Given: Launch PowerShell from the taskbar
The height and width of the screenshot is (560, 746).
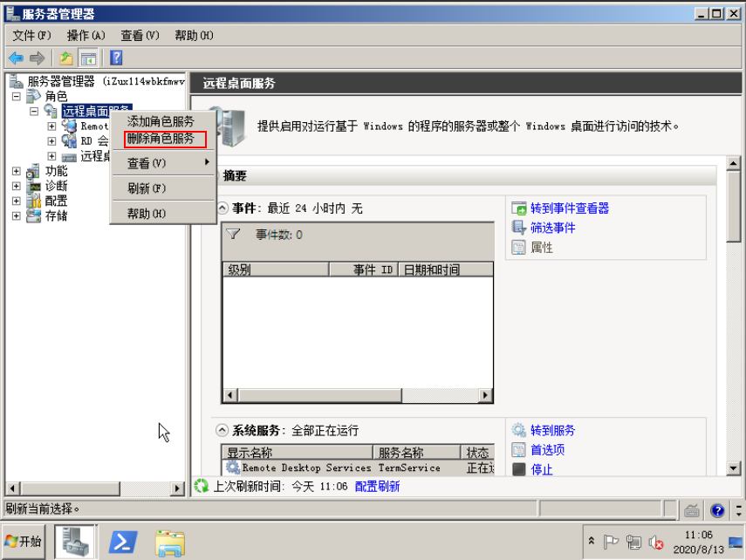Looking at the screenshot, I should pos(123,542).
